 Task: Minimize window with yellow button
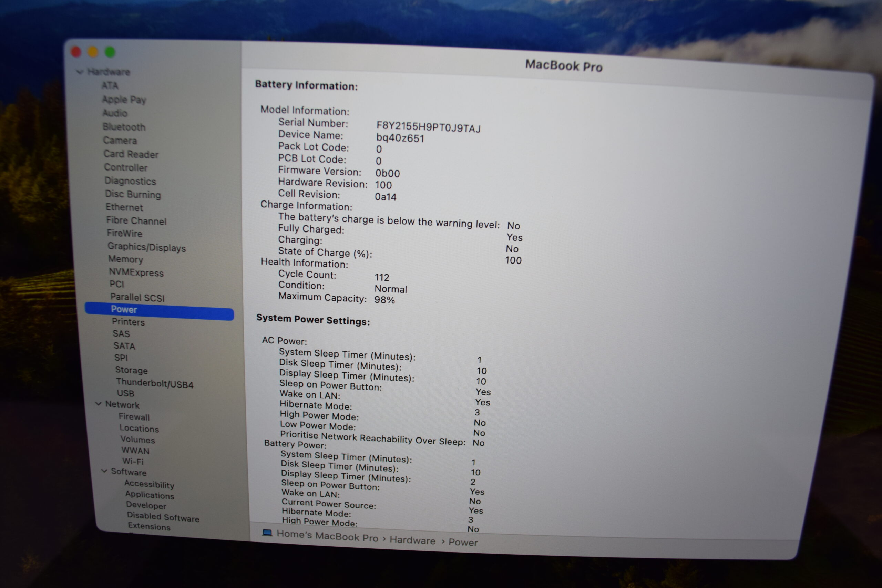pos(93,52)
